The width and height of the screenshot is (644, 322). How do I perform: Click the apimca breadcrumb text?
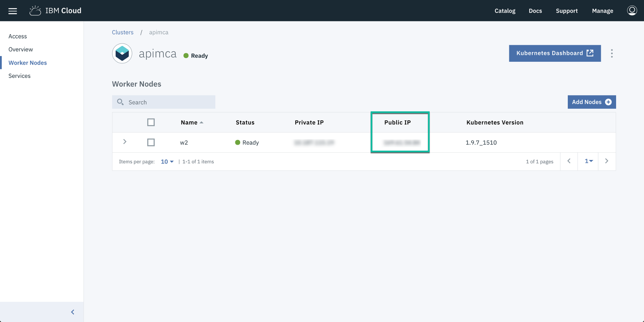(x=159, y=32)
